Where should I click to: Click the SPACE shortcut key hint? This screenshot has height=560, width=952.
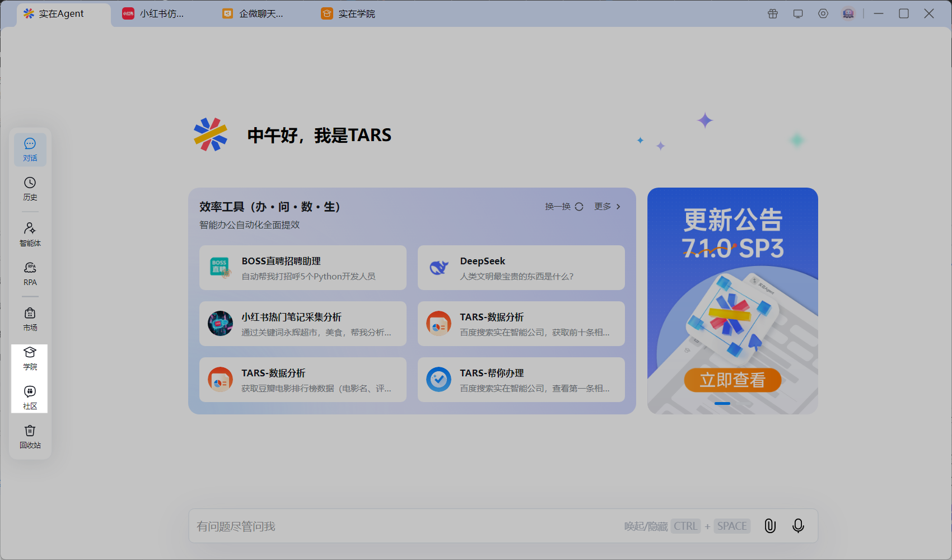[732, 526]
